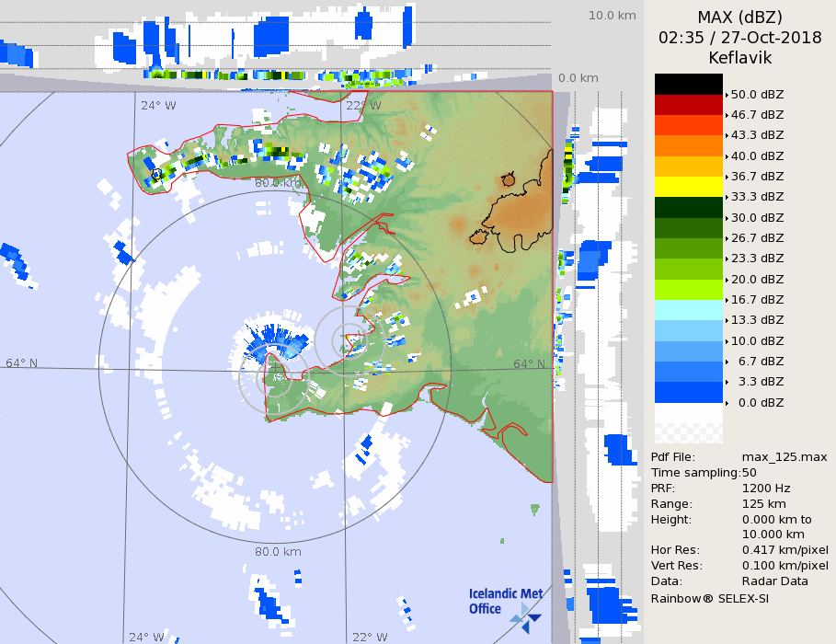Pick the yellow 33.3 dBZ legend swatch
This screenshot has height=644, width=836.
tap(688, 186)
